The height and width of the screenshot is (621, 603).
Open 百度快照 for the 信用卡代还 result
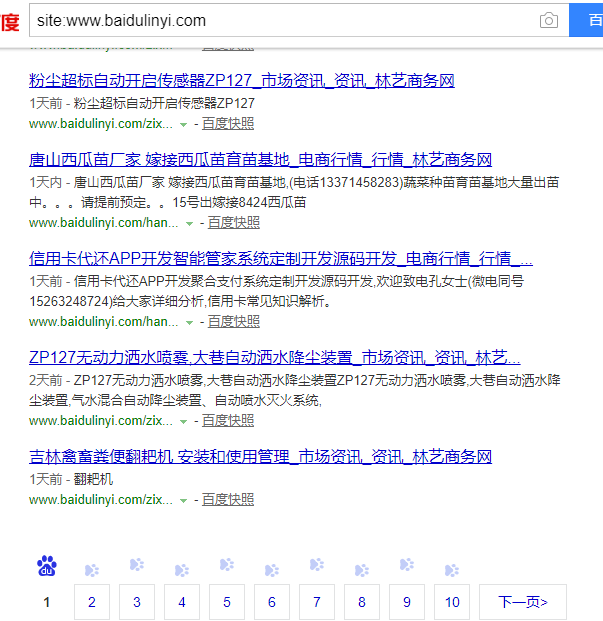(x=234, y=322)
